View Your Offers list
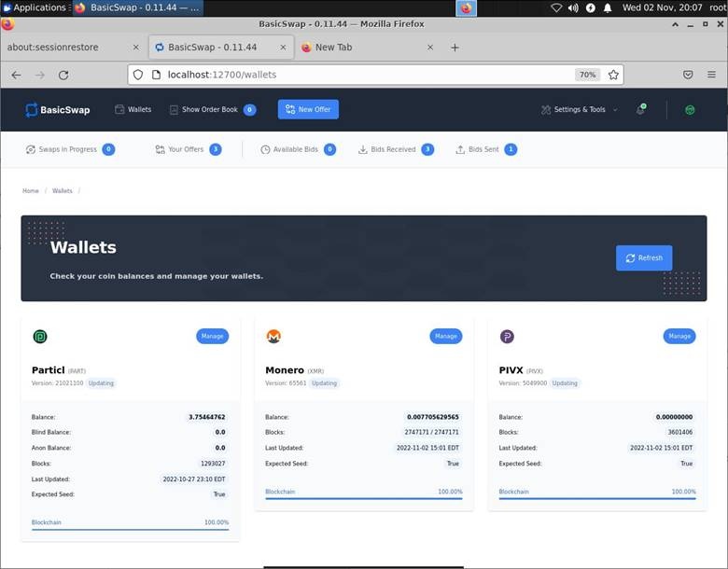The image size is (728, 569). 188,149
